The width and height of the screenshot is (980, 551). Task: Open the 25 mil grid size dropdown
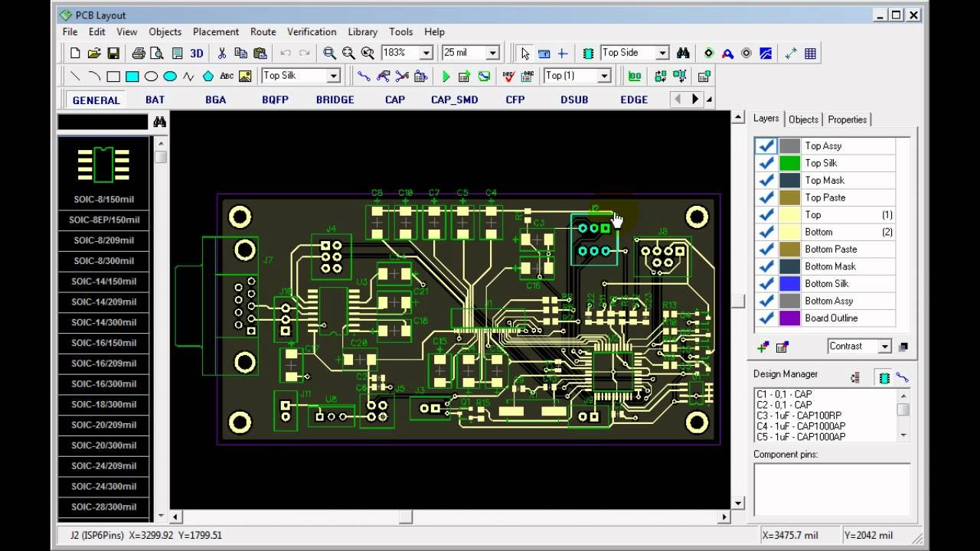tap(492, 53)
